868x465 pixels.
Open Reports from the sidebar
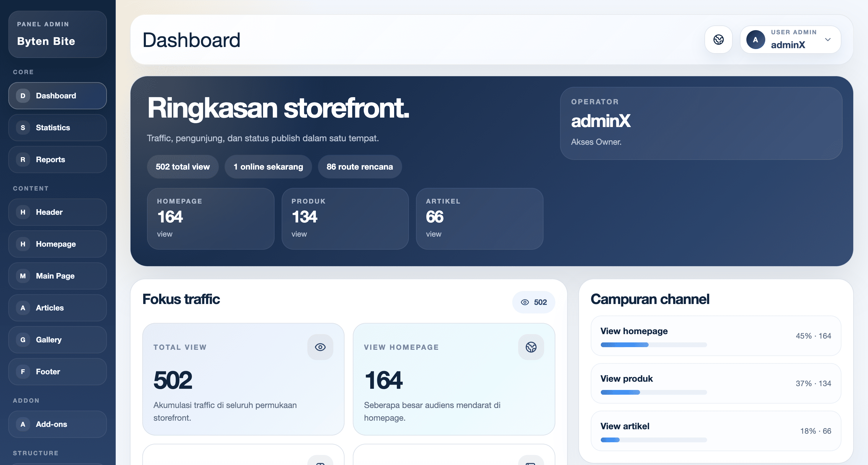click(x=58, y=160)
